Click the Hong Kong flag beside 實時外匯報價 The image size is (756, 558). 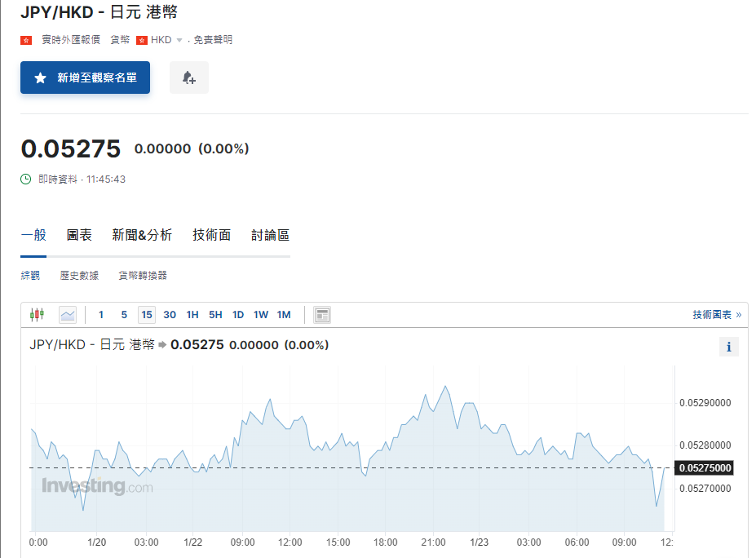[x=26, y=40]
